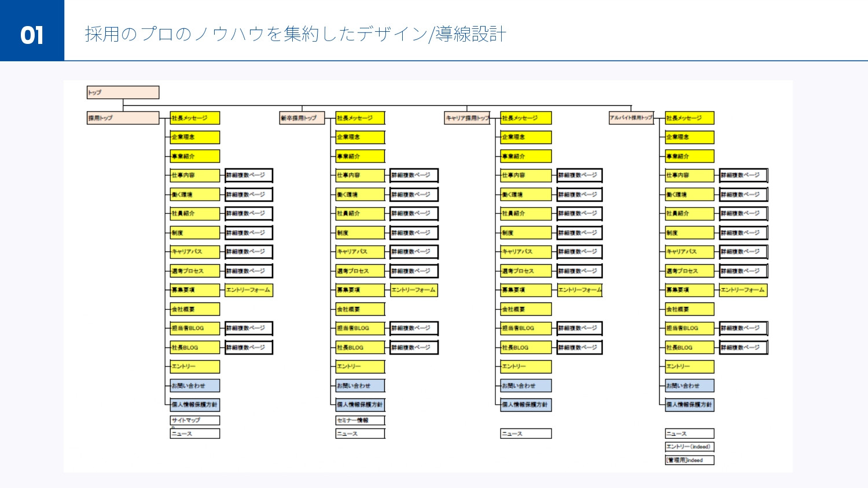Select 社長BLOG under キャリア採用トップ
Image resolution: width=868 pixels, height=488 pixels.
525,347
